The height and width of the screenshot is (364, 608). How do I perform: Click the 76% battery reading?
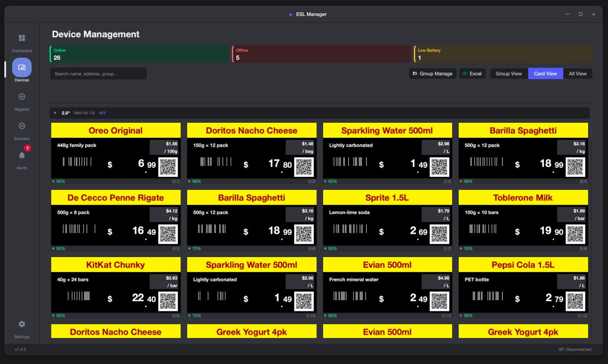tap(468, 249)
